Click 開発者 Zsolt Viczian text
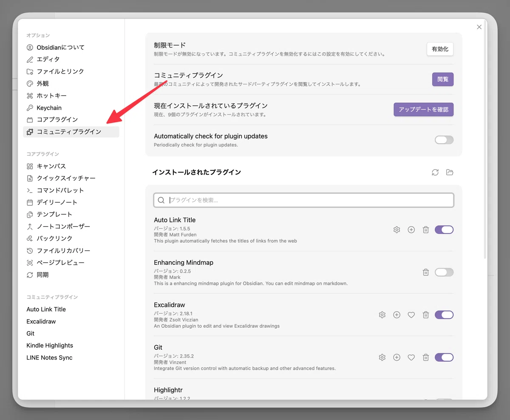Screen dimensions: 510x420 point(176,320)
